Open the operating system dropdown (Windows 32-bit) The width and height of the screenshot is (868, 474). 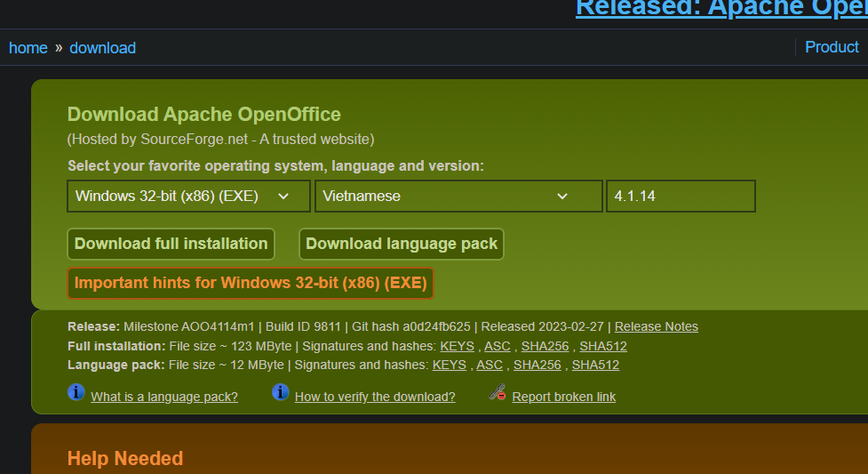pos(188,196)
